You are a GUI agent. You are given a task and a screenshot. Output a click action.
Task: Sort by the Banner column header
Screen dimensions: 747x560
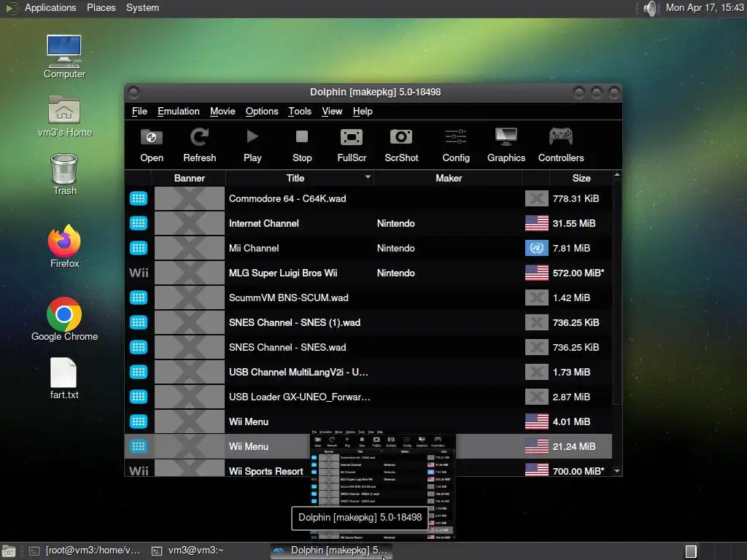[x=189, y=178]
